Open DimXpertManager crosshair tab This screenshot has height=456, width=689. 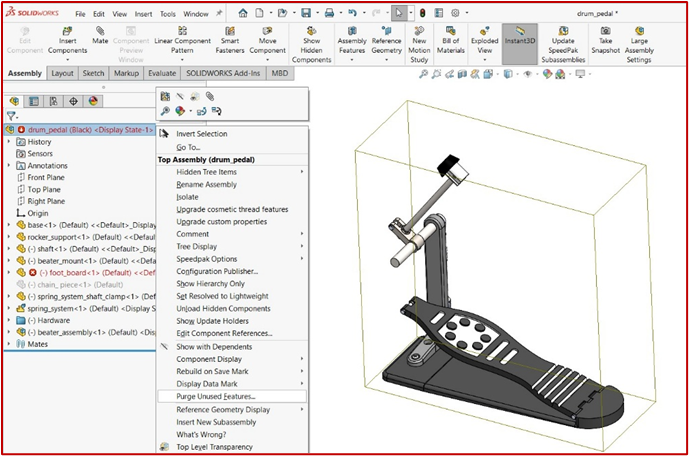[73, 101]
